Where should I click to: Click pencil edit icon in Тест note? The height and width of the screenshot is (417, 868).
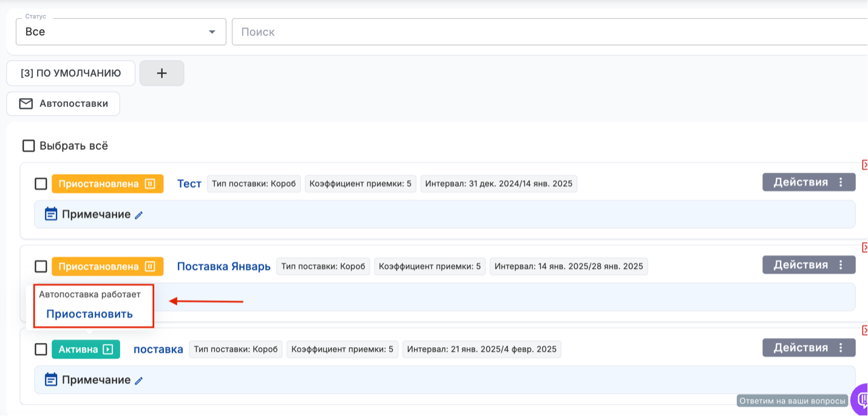coord(139,215)
